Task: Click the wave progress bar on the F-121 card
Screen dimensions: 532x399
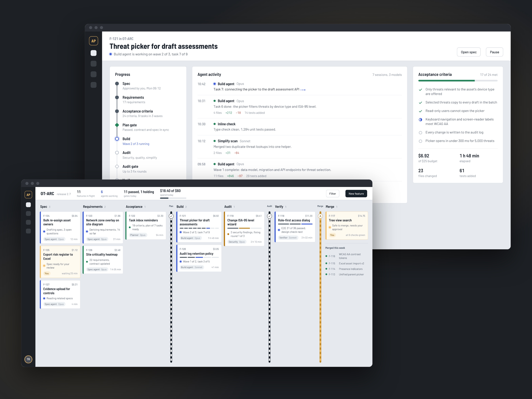Action: (x=199, y=228)
